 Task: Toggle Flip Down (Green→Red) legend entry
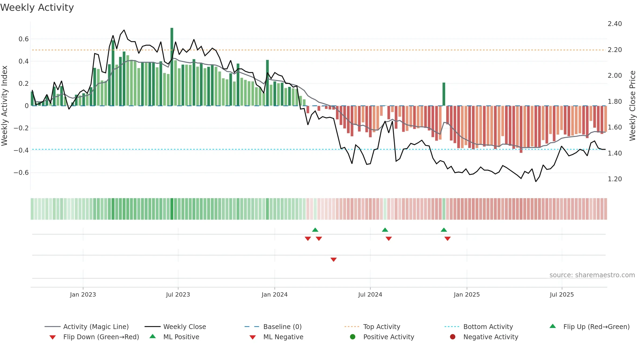point(94,337)
